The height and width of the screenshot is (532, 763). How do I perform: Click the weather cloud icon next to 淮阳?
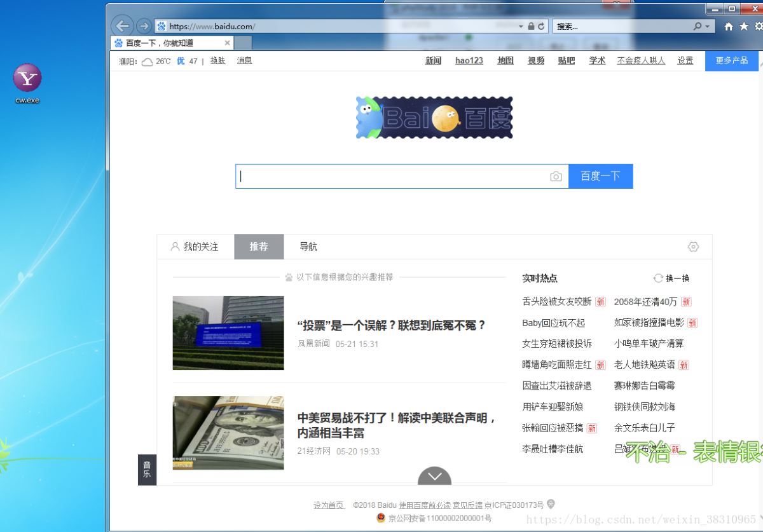(147, 61)
